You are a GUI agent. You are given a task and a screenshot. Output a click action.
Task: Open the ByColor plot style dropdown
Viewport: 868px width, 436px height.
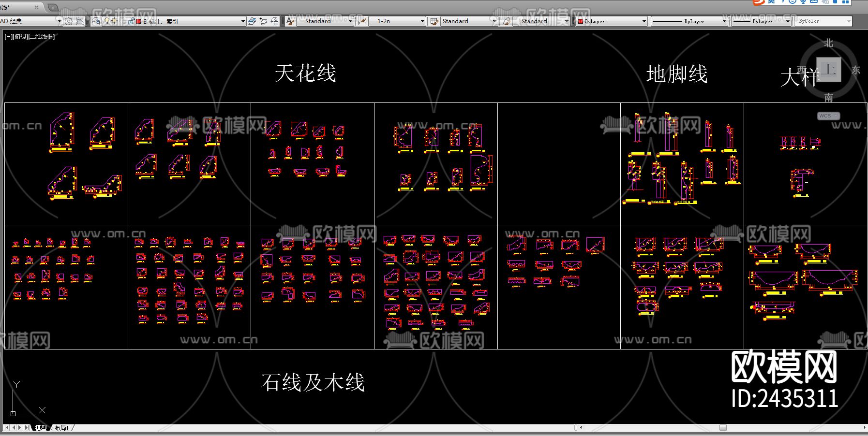[823, 21]
